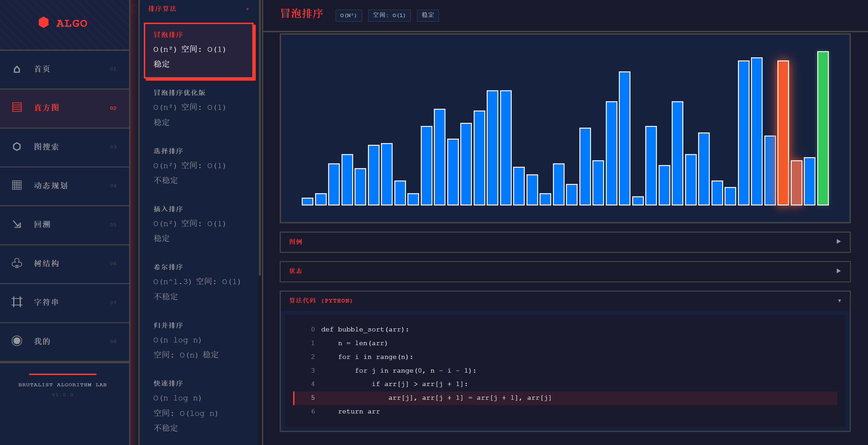Image resolution: width=868 pixels, height=445 pixels.
Task: Click the grid icon beside 动态规划
Action: click(17, 185)
